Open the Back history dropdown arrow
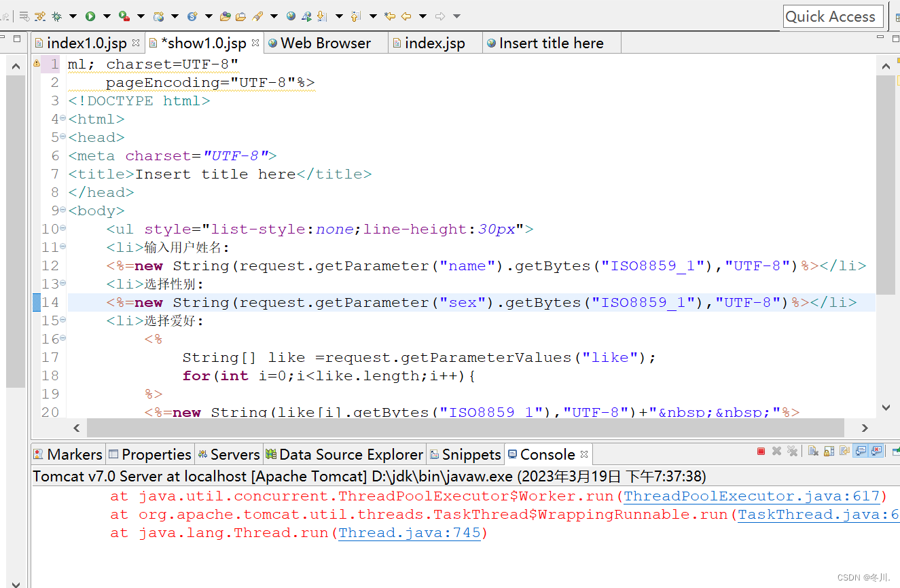 (x=422, y=16)
